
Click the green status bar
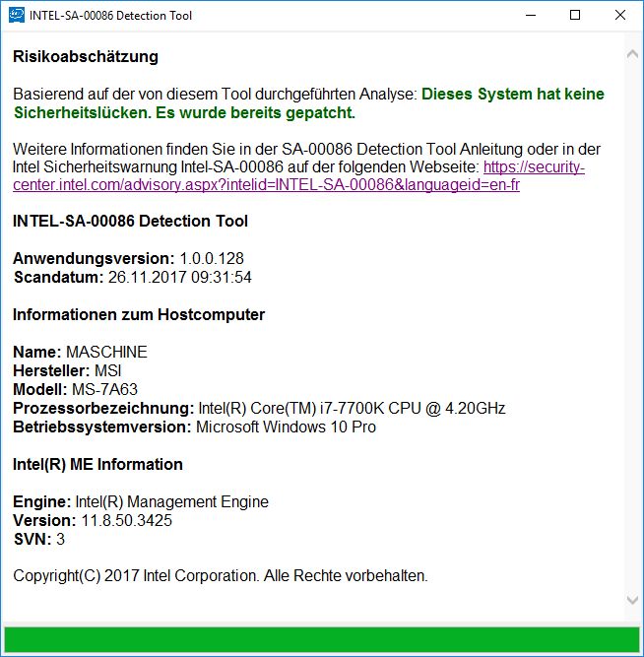click(x=321, y=640)
